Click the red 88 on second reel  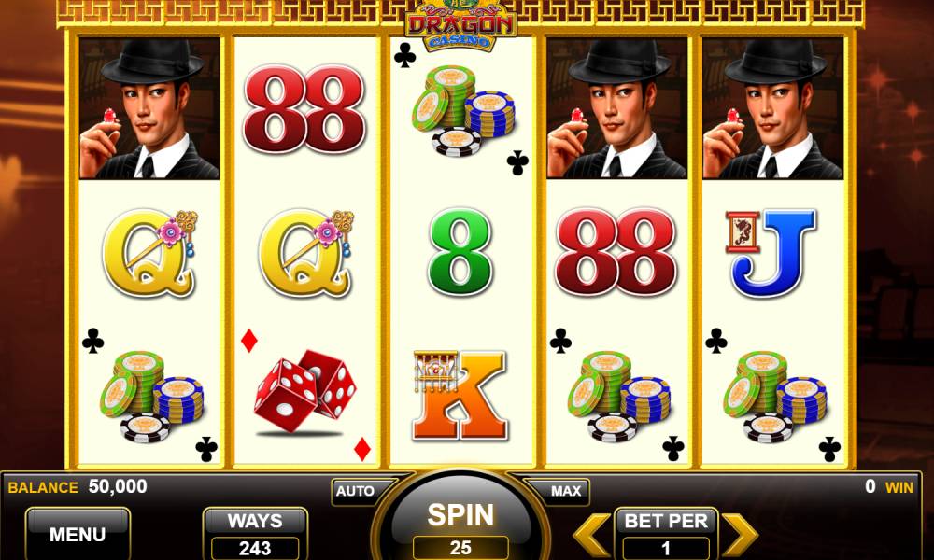(x=304, y=108)
